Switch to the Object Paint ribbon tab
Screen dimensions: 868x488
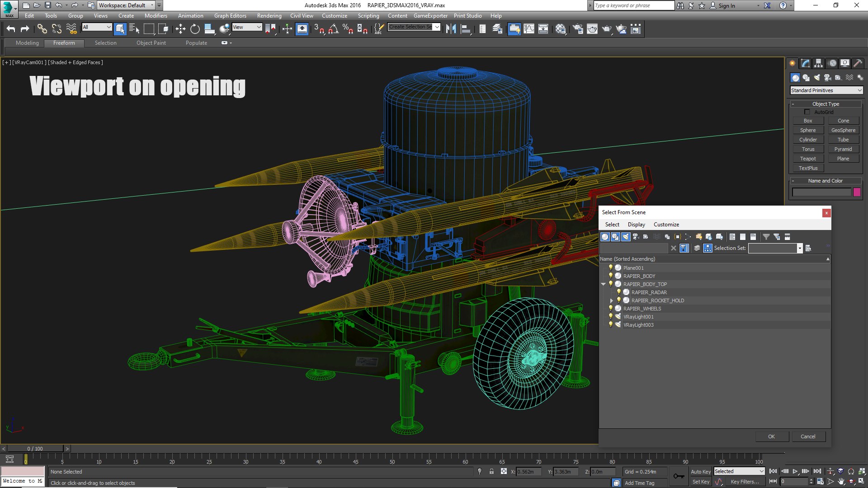click(x=151, y=43)
